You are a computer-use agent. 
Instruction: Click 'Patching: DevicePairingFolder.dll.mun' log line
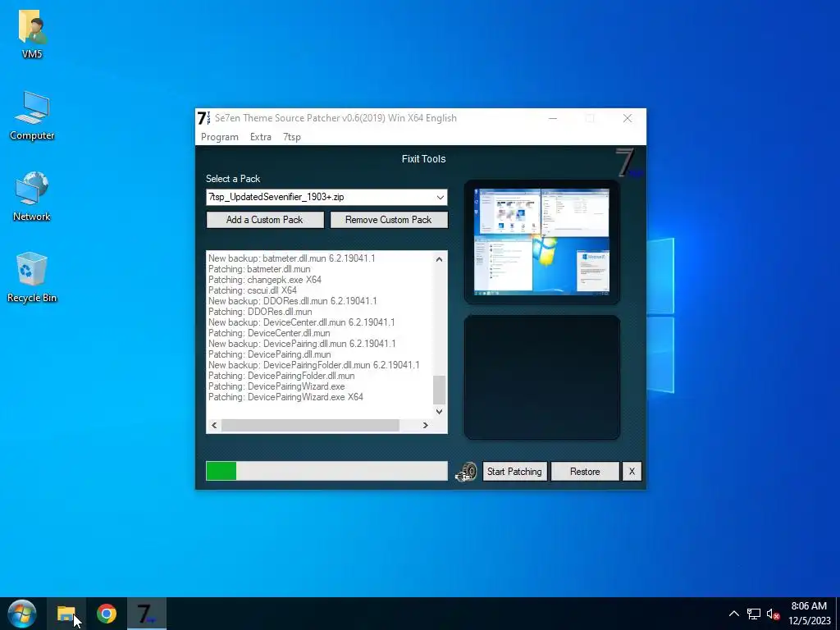click(x=281, y=376)
